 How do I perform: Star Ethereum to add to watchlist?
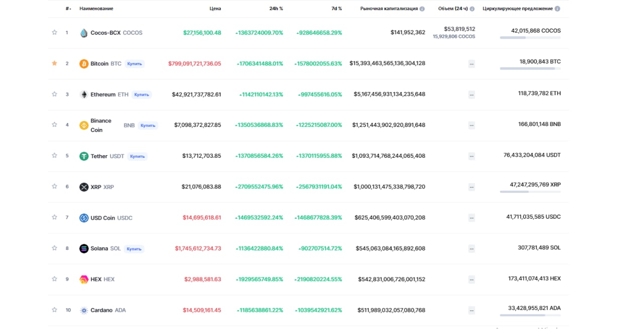[x=54, y=94]
